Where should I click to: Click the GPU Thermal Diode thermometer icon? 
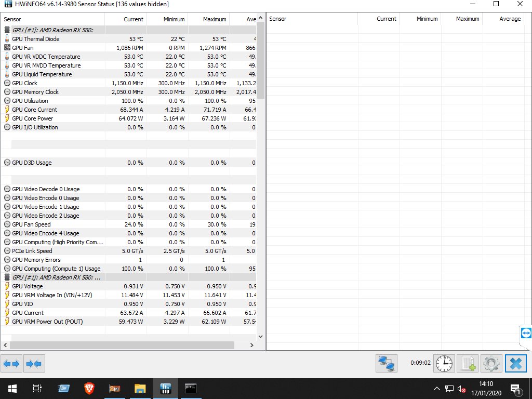(x=7, y=38)
